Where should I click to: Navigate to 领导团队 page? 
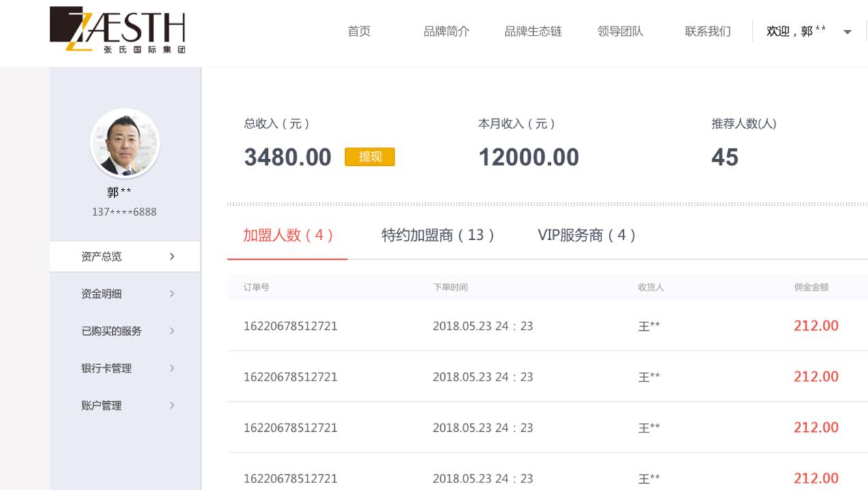point(620,31)
